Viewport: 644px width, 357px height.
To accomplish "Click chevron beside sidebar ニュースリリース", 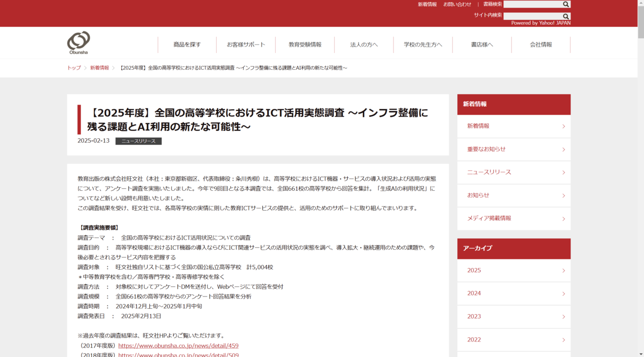I will click(x=563, y=173).
